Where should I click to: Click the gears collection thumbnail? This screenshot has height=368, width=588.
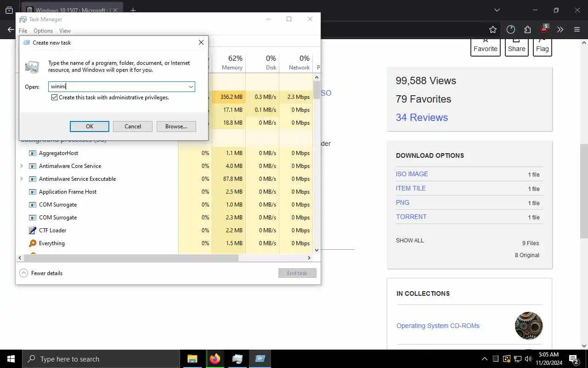pos(529,326)
